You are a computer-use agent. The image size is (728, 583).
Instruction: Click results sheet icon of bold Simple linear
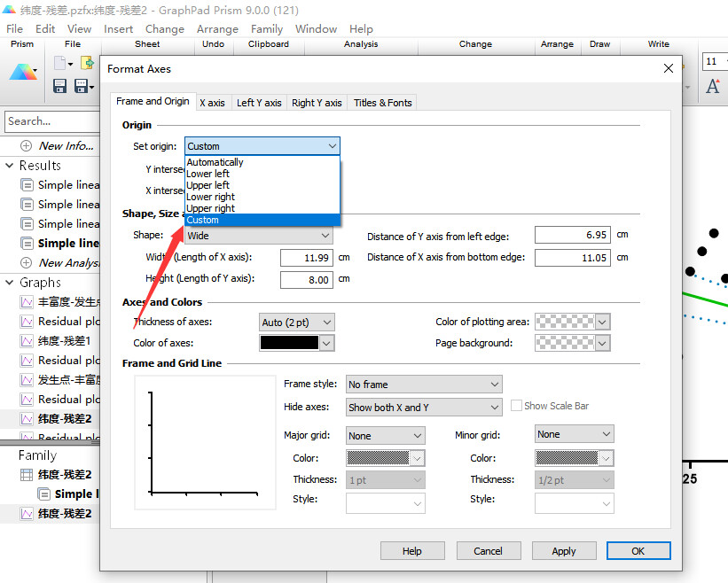coord(27,243)
